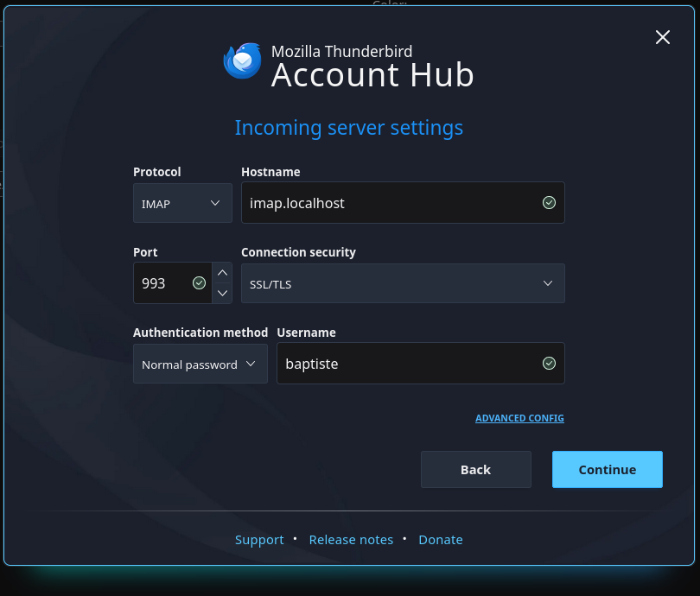Click the Continue button
Image resolution: width=700 pixels, height=596 pixels.
[x=607, y=469]
